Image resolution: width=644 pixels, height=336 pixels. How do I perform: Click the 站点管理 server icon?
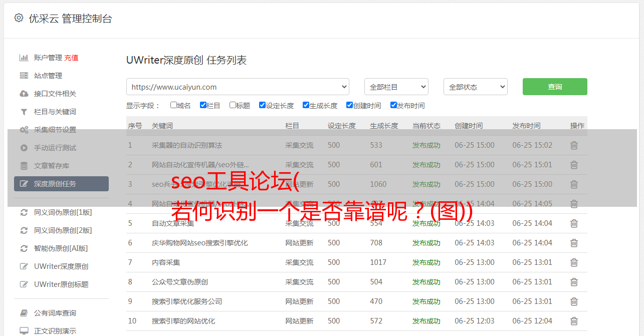24,76
